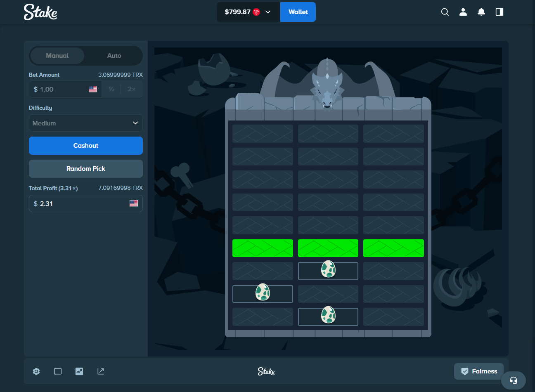Click the Cashout button
Viewport: 535px width, 392px height.
pyautogui.click(x=86, y=146)
